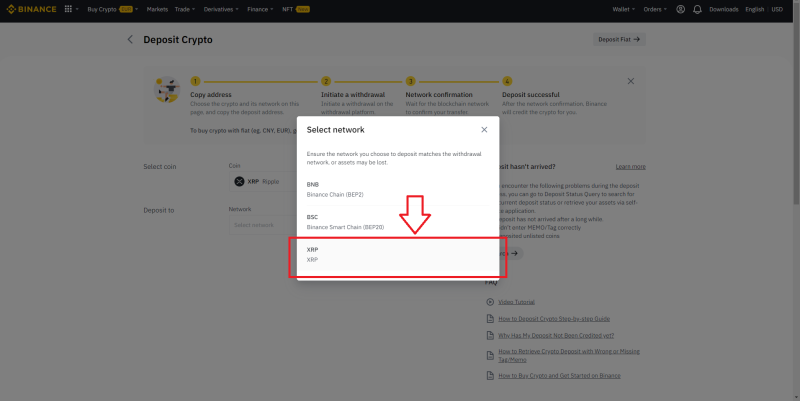Open the NFT menu item

pyautogui.click(x=295, y=9)
